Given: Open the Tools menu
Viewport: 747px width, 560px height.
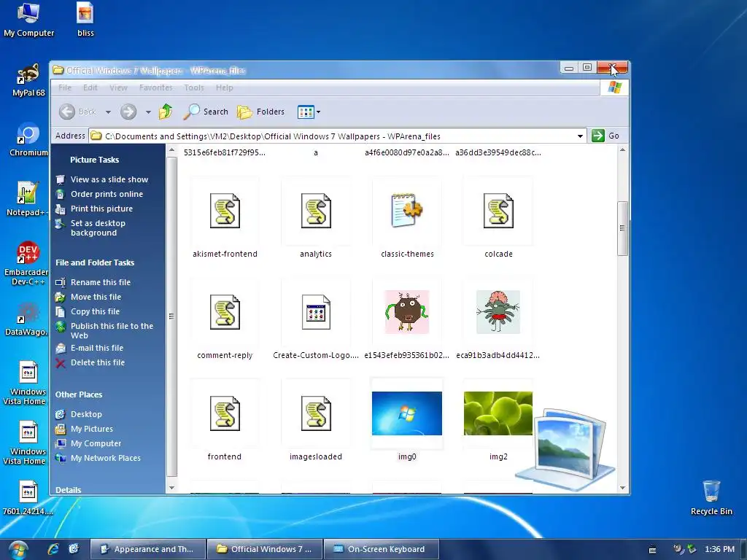Looking at the screenshot, I should pyautogui.click(x=194, y=87).
